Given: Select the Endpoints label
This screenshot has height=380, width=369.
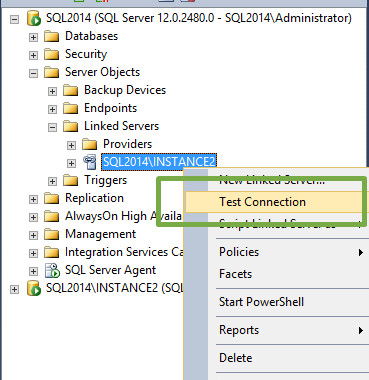Looking at the screenshot, I should pos(110,108).
